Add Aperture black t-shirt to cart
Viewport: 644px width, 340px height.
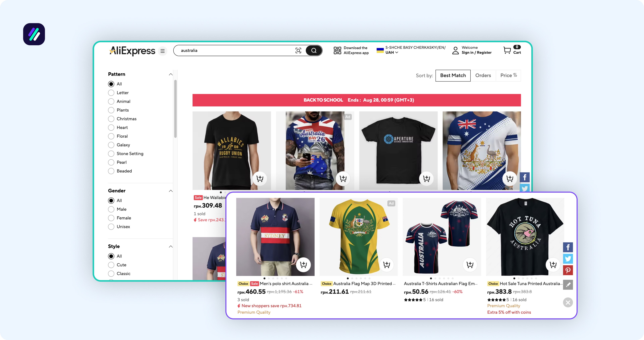point(426,179)
